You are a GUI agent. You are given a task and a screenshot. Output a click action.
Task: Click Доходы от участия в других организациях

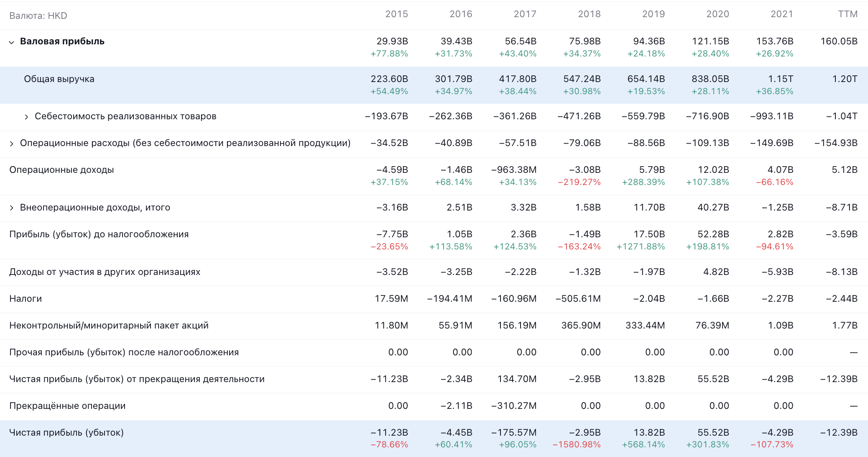point(105,272)
